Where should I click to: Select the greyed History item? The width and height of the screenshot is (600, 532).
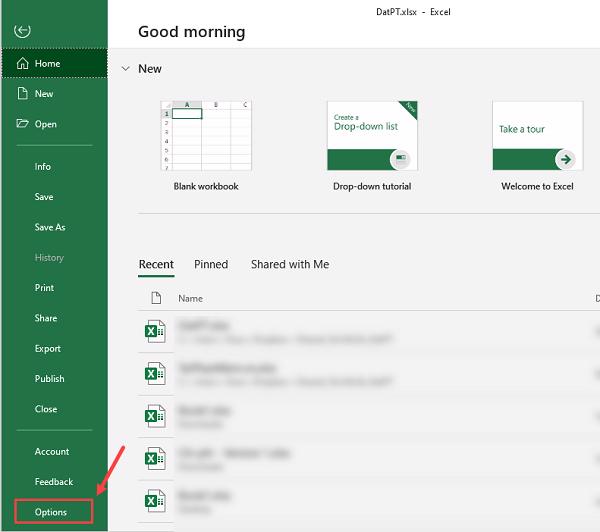point(49,258)
